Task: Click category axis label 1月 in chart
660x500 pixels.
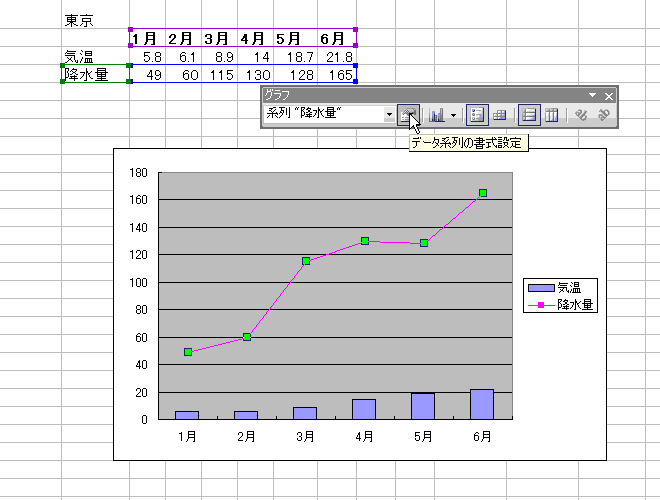Action: point(187,436)
